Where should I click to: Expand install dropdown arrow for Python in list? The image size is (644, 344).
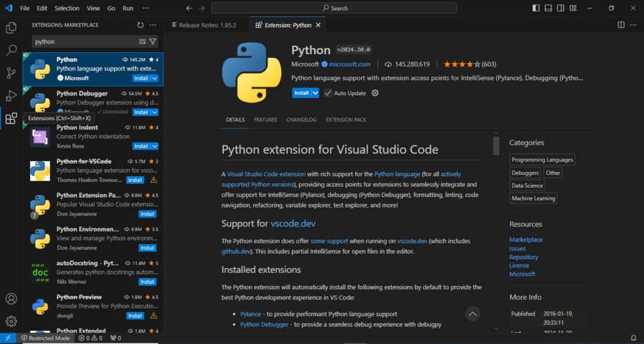(155, 78)
